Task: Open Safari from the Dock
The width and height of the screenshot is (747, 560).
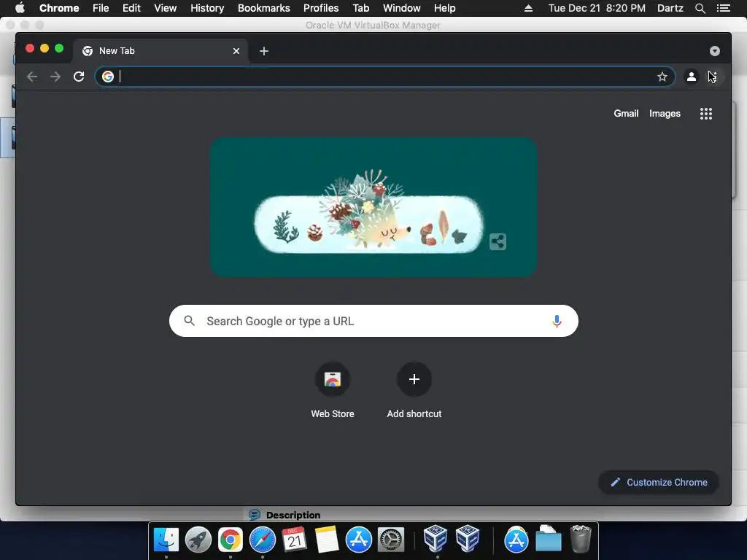Action: point(263,540)
